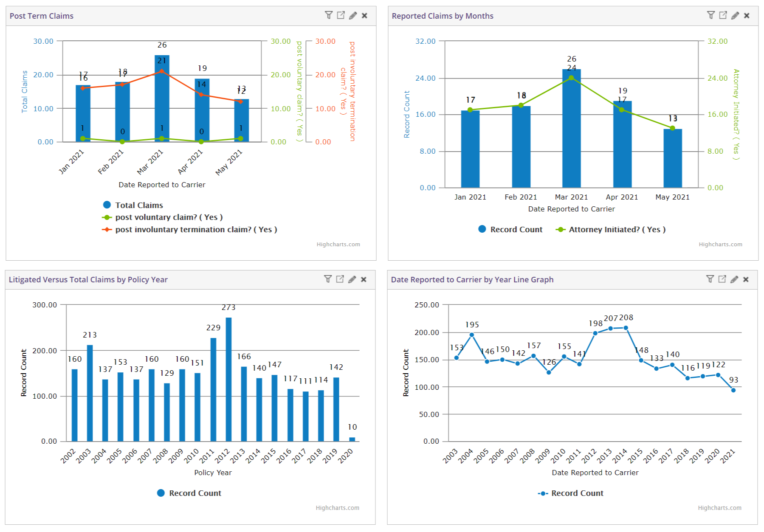Edit the Post Term Claims widget
Screen dimensions: 764x532
coord(352,15)
